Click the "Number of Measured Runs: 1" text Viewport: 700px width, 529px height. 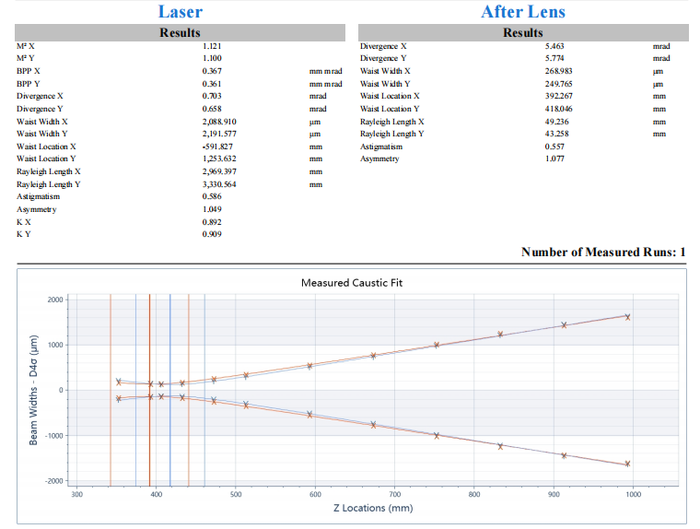tap(603, 252)
